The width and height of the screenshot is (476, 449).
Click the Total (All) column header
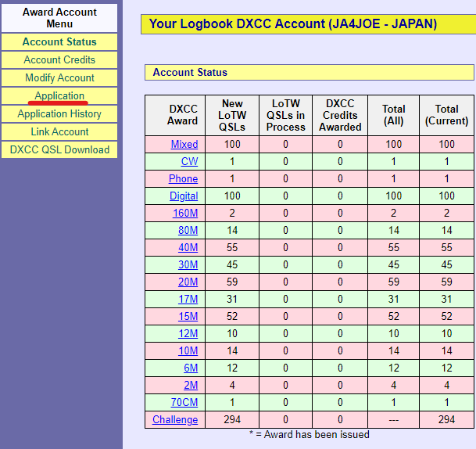click(394, 115)
